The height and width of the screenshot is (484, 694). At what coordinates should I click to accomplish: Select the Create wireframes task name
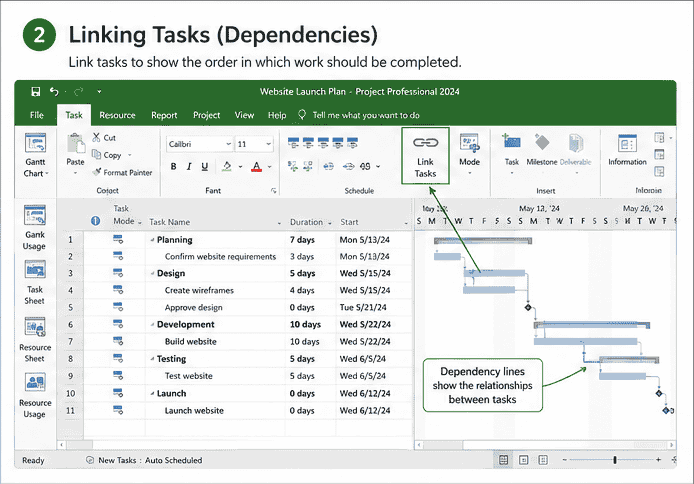(x=199, y=290)
